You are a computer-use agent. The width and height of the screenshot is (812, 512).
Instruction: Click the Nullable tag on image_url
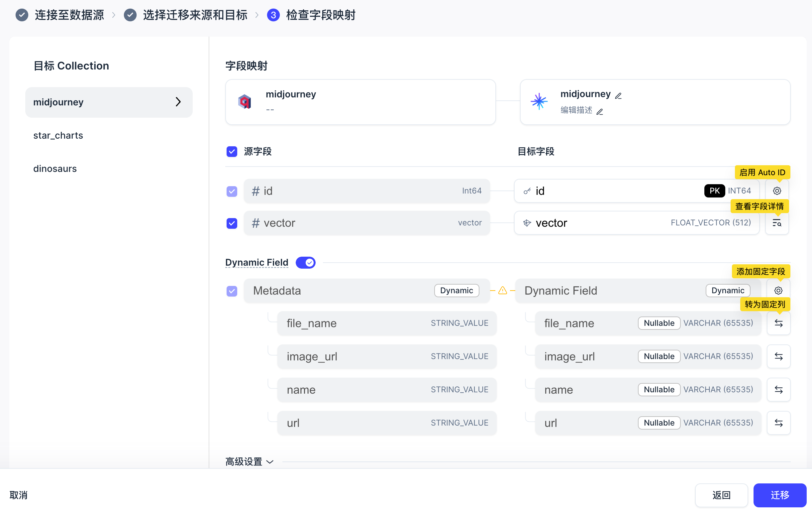click(659, 356)
